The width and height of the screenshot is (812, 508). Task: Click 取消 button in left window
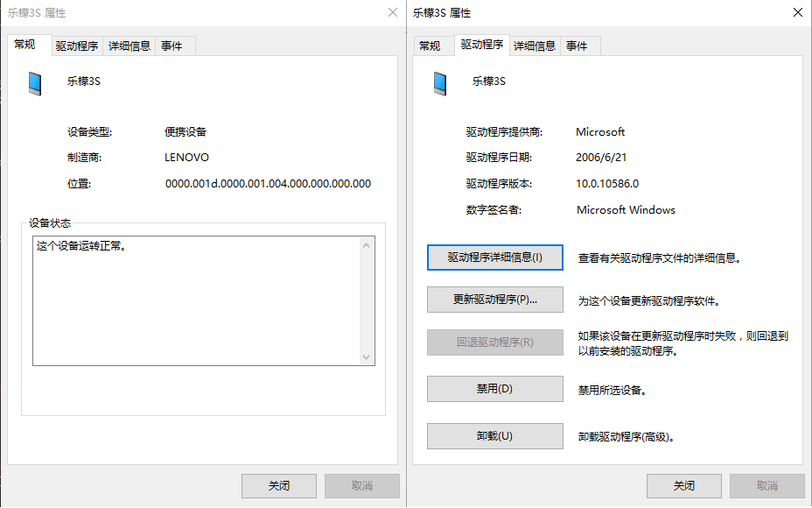362,486
